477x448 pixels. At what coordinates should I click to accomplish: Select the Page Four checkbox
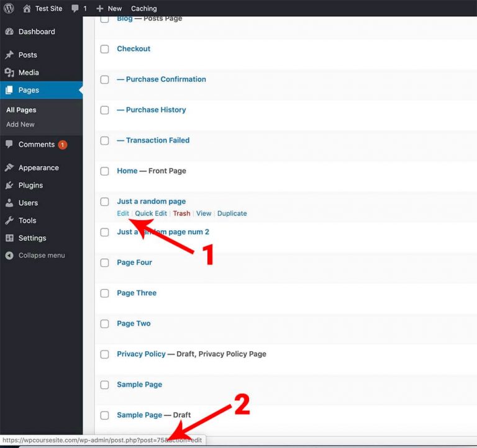[104, 262]
